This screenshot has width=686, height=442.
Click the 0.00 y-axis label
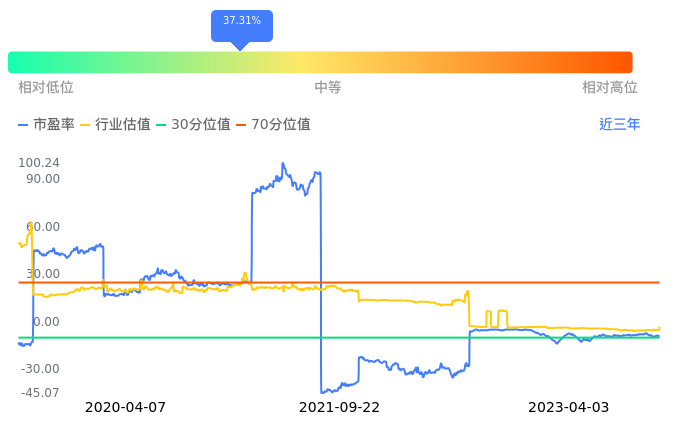(x=44, y=322)
